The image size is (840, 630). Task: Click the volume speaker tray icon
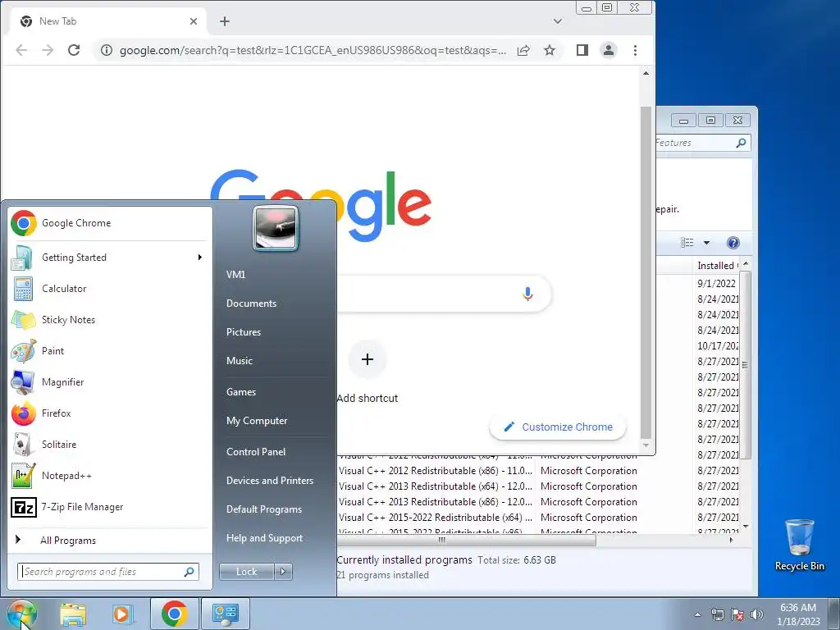tap(757, 614)
